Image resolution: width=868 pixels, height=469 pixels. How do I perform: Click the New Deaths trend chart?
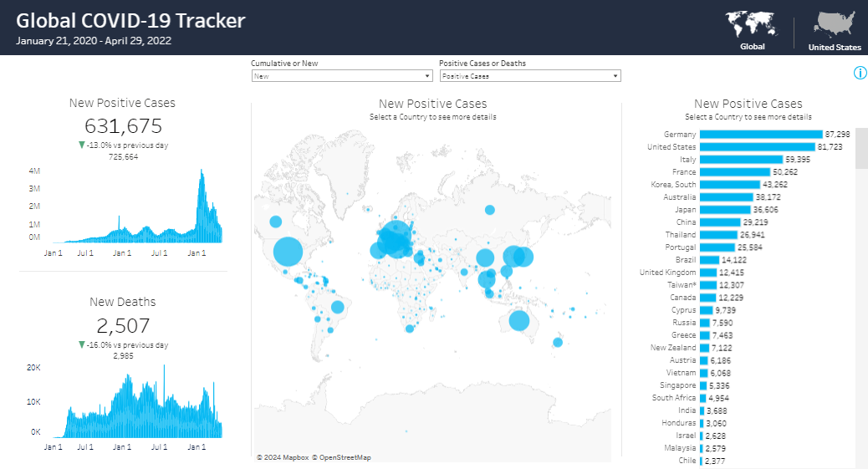pos(137,401)
